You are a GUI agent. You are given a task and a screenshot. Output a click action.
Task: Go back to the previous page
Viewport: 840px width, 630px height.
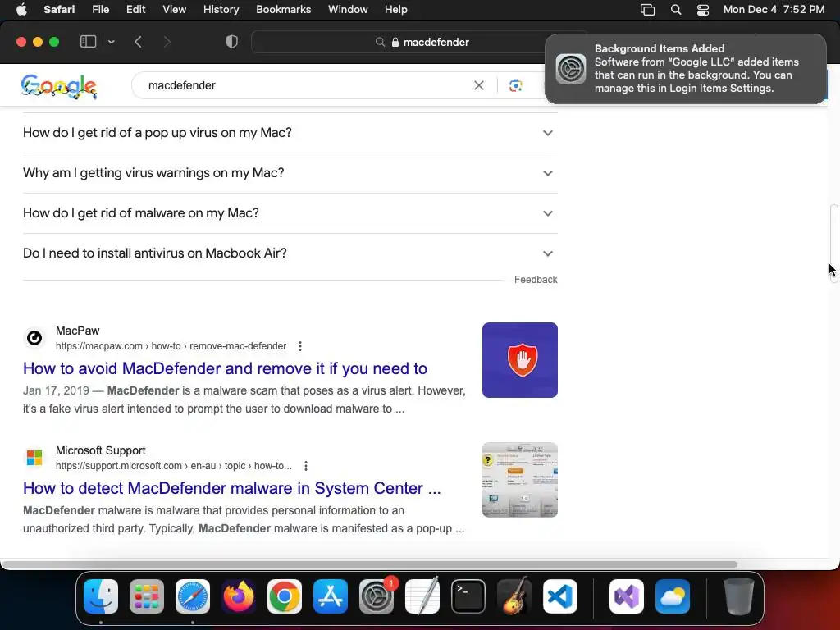(138, 42)
